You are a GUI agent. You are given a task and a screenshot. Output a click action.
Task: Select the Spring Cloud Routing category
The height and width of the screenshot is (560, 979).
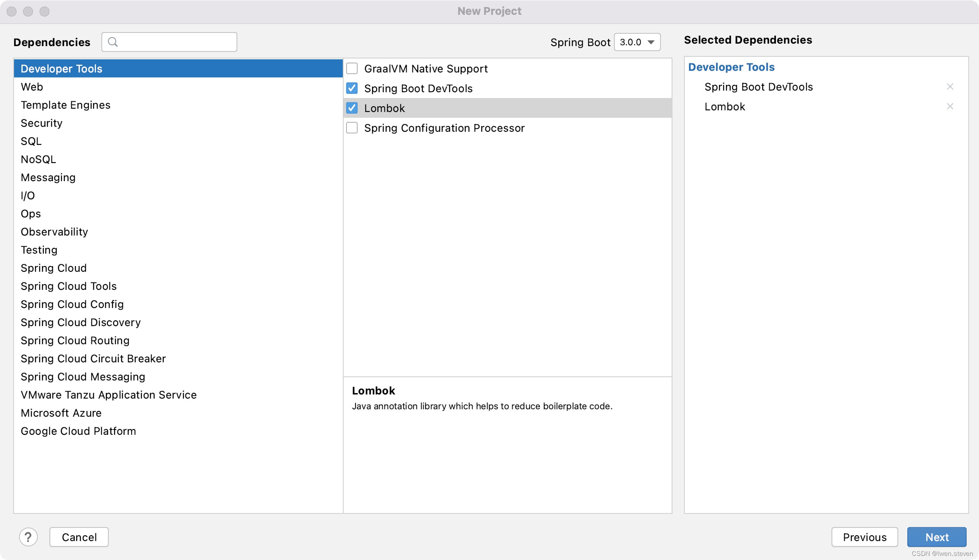pos(178,340)
